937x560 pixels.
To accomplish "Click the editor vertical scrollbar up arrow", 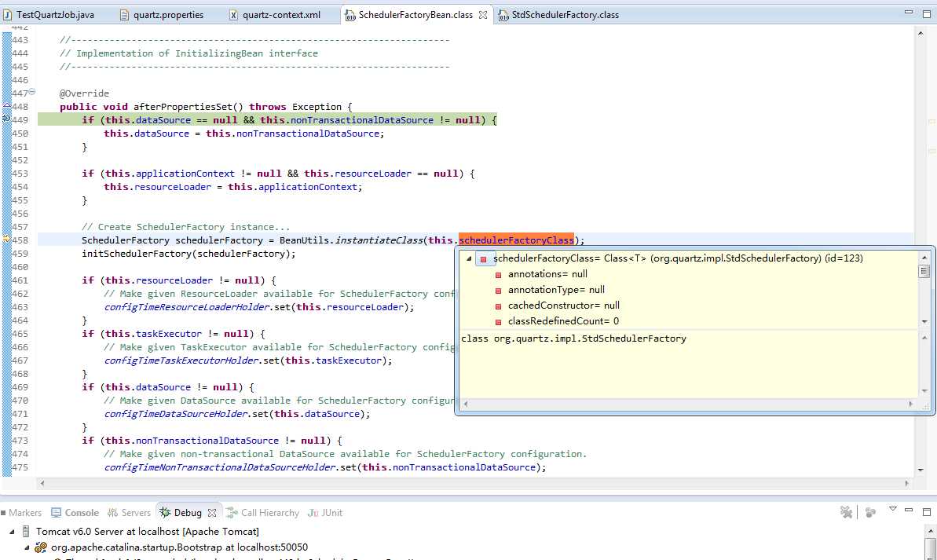I will (x=921, y=33).
